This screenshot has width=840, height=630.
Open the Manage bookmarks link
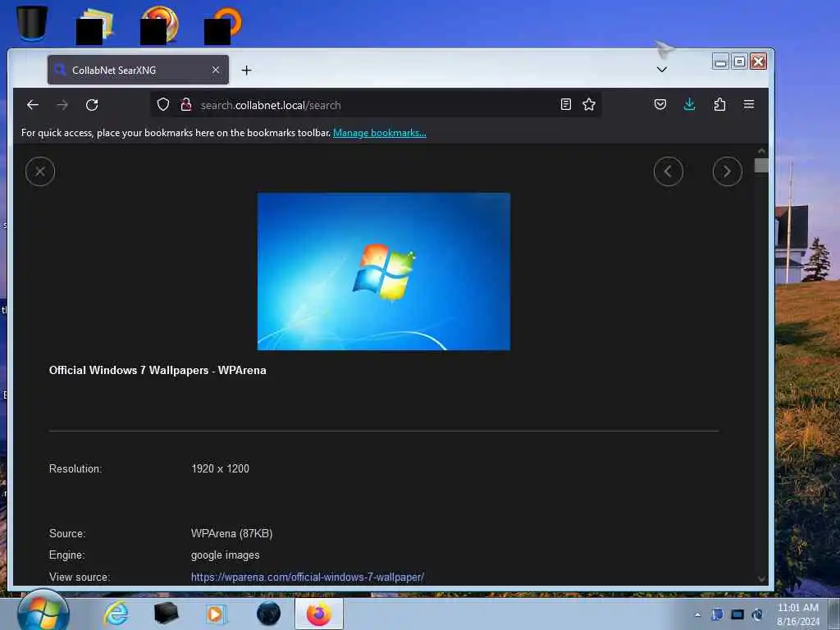pos(379,133)
